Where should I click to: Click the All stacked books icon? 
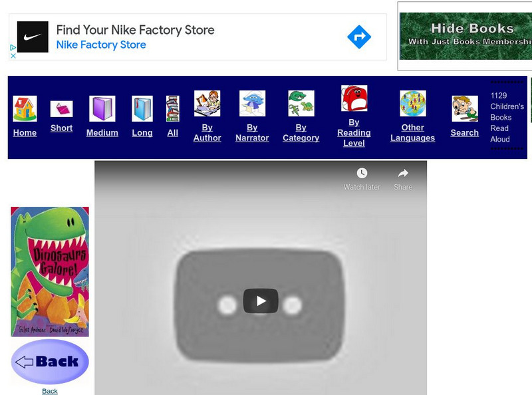coord(173,108)
